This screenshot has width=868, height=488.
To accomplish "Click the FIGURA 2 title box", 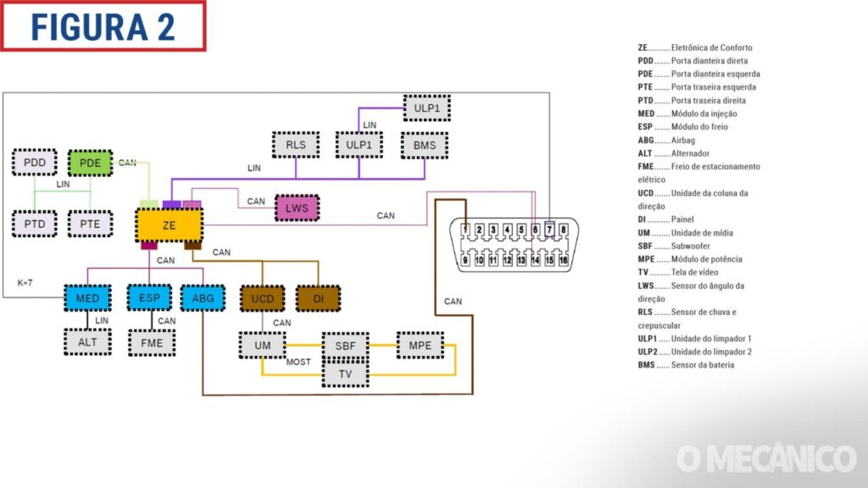I will coord(103,26).
